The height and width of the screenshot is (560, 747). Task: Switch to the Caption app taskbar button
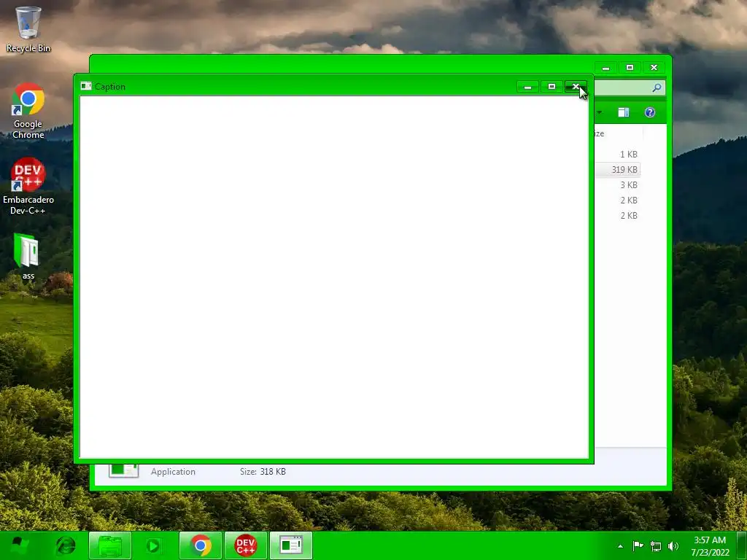click(x=291, y=545)
